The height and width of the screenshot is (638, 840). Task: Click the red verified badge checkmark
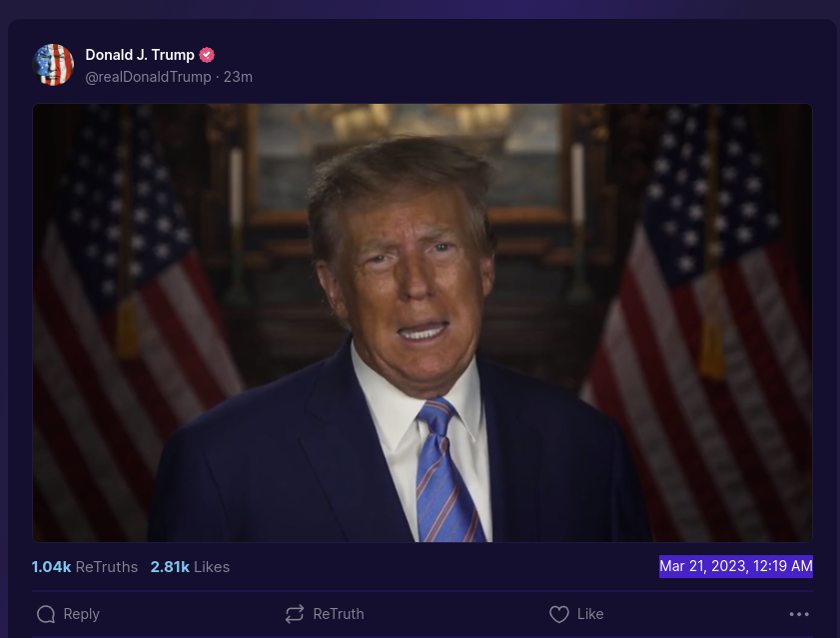[207, 55]
